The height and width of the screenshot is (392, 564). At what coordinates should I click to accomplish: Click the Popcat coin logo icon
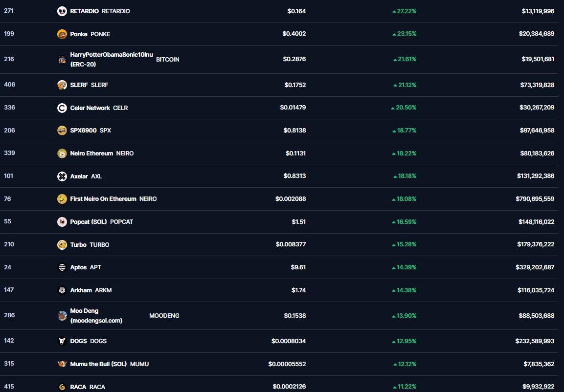[62, 222]
